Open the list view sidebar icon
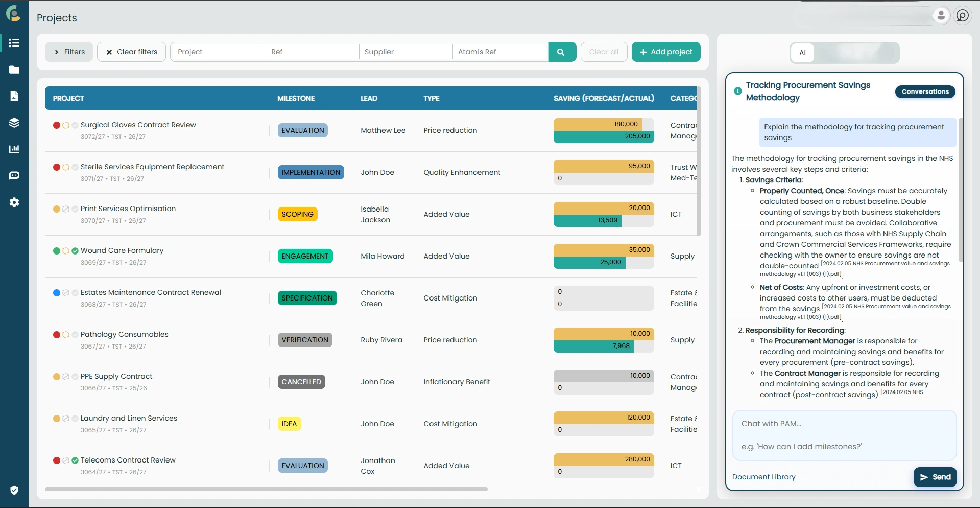This screenshot has height=508, width=980. click(x=14, y=43)
